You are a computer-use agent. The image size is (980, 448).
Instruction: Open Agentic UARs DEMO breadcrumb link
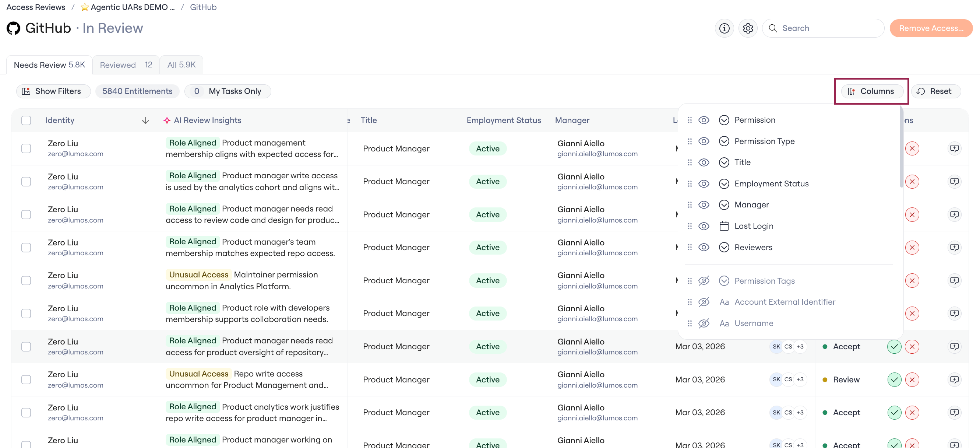[133, 7]
